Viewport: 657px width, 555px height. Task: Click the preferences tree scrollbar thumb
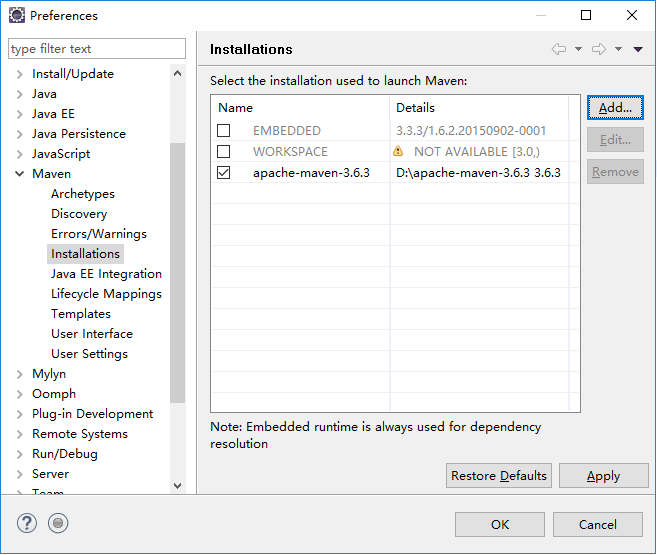(x=178, y=273)
